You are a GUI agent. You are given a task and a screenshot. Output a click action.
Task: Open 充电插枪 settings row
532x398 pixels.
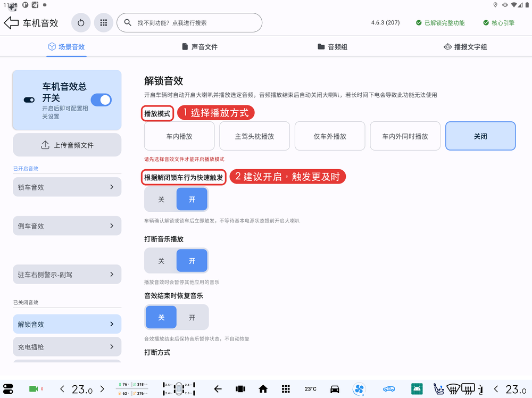click(x=67, y=347)
